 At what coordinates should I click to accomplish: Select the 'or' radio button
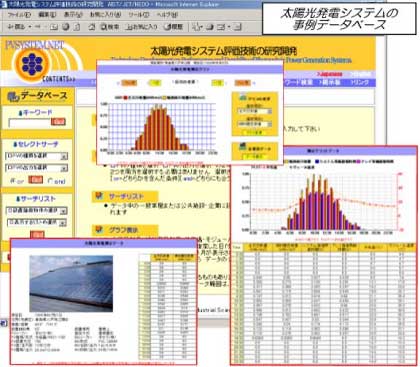click(13, 181)
